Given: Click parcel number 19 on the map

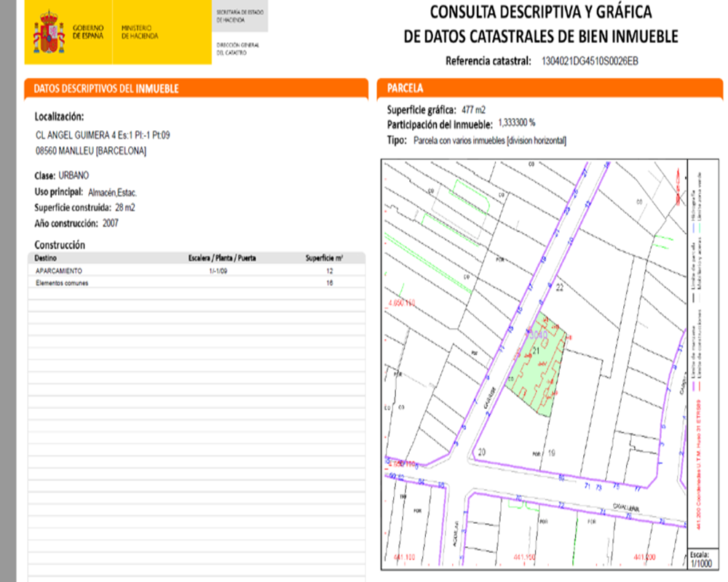Looking at the screenshot, I should (552, 453).
